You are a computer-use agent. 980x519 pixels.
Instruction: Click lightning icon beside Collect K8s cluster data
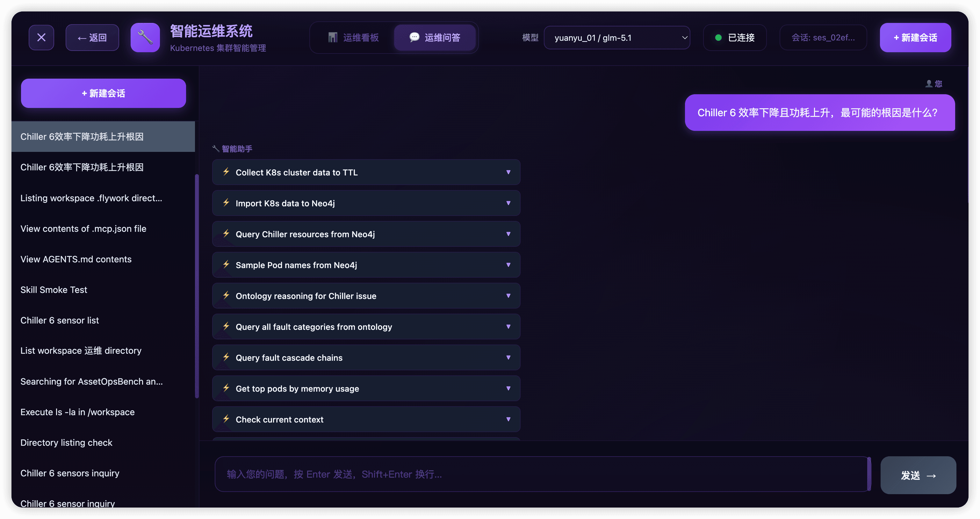coord(226,172)
